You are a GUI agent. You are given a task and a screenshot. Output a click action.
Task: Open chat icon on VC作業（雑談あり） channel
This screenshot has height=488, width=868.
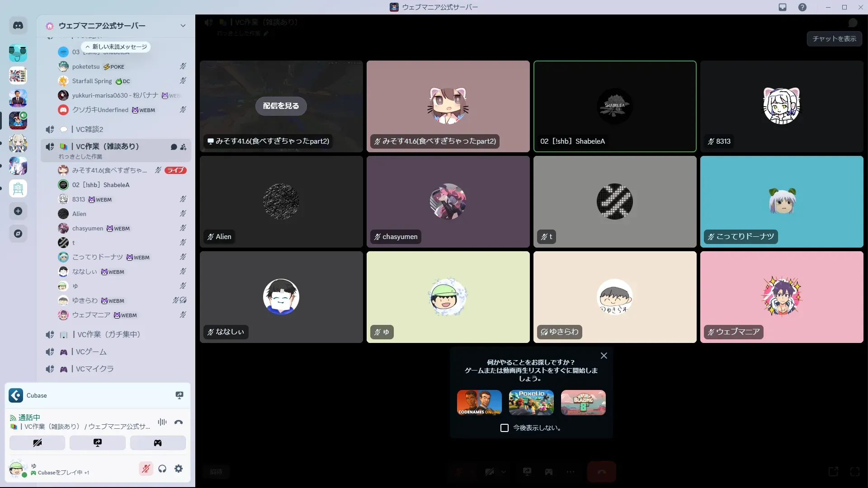174,147
